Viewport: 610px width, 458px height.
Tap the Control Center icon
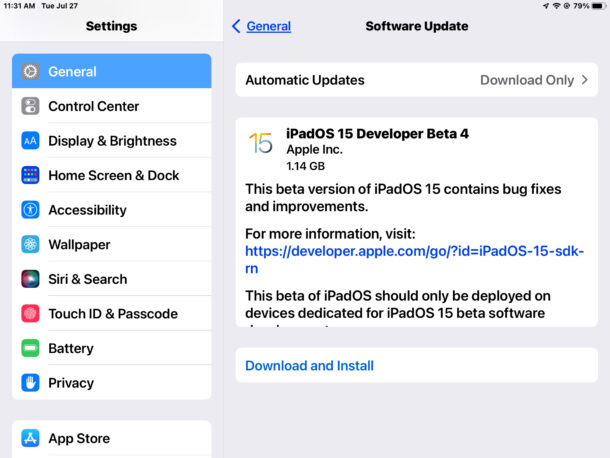pyautogui.click(x=30, y=106)
